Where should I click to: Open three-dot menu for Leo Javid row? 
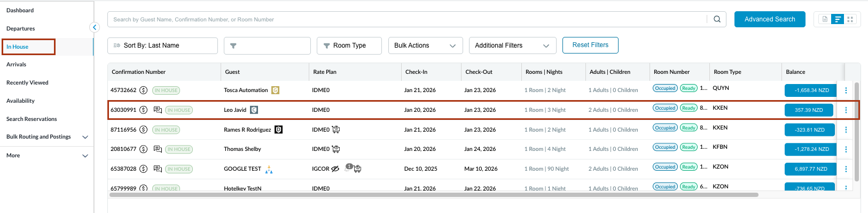pos(846,110)
